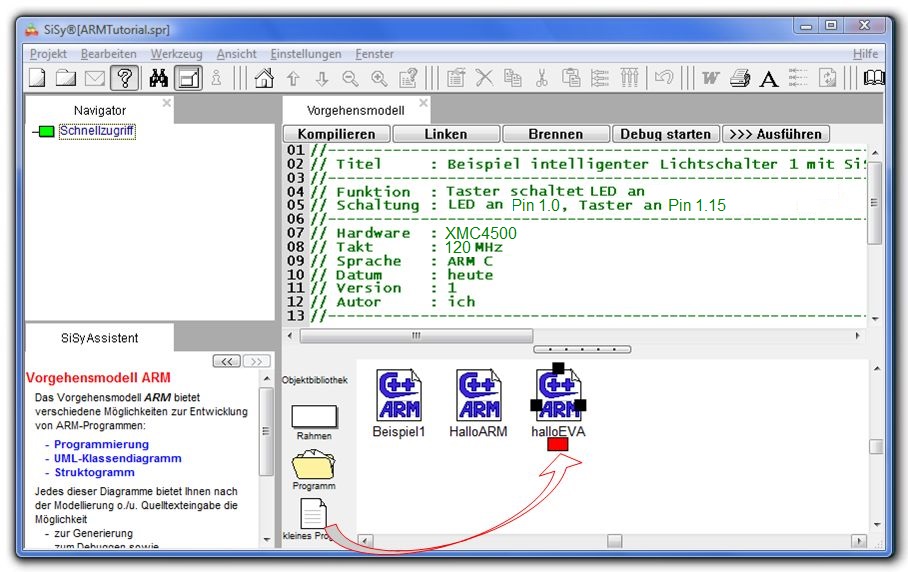The width and height of the screenshot is (908, 572).
Task: Click the zoom in magnifier icon
Action: (x=379, y=78)
